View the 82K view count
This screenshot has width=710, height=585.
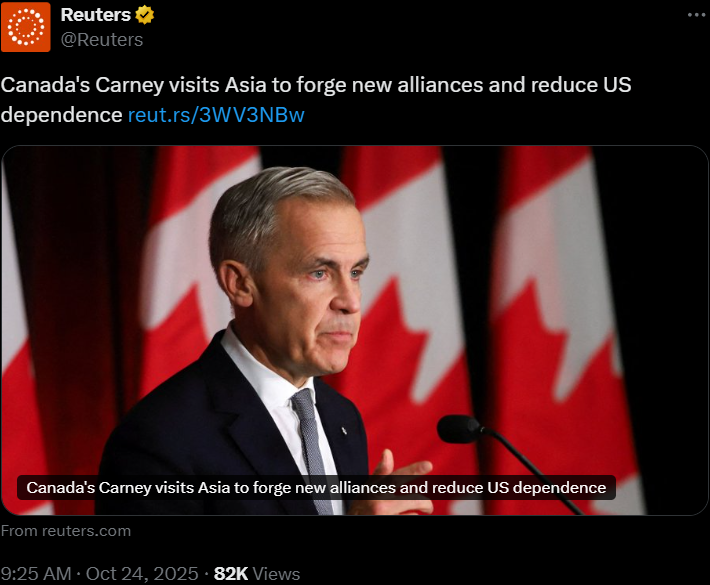231,574
